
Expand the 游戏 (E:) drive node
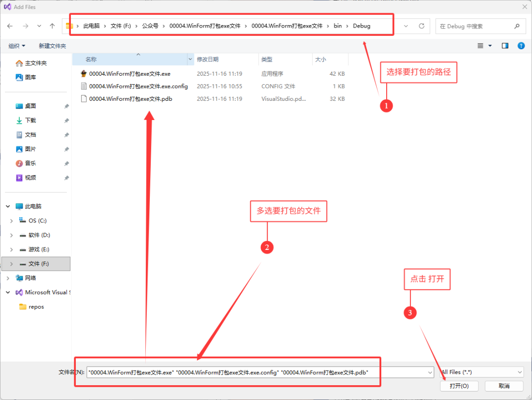click(11, 249)
